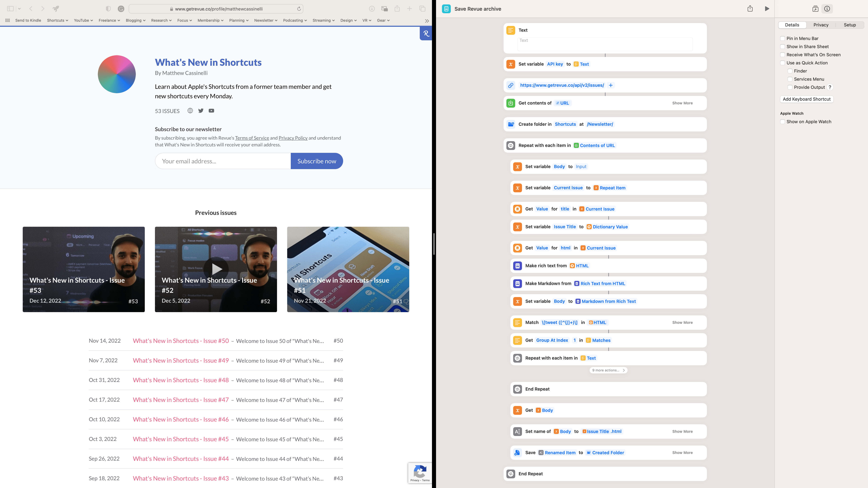Enable Show in Share Sheet

click(x=783, y=46)
